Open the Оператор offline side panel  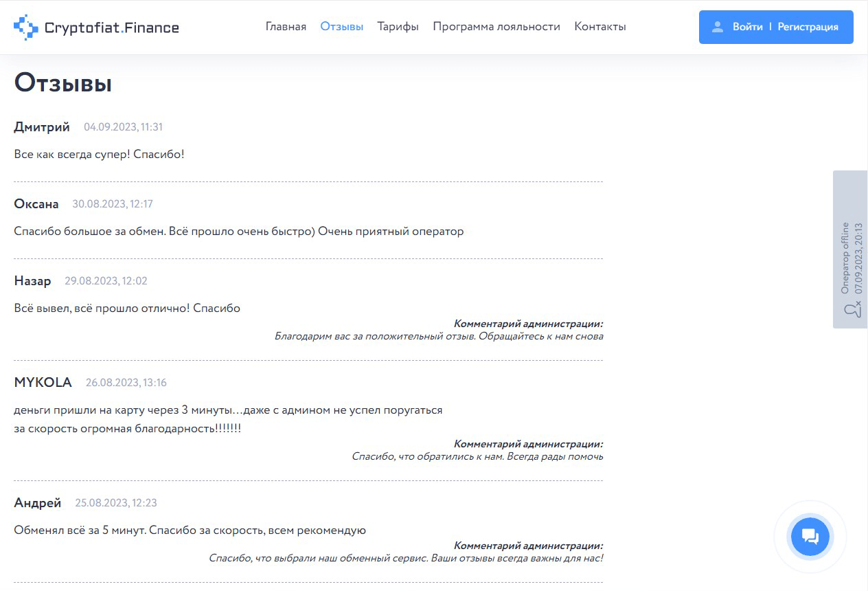tap(850, 249)
